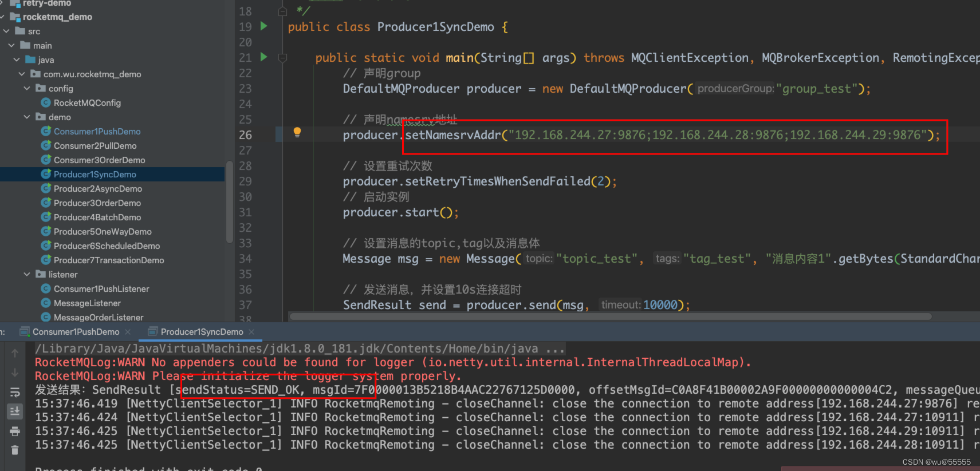Click the sendStatus=SEND_OK console output

point(237,390)
